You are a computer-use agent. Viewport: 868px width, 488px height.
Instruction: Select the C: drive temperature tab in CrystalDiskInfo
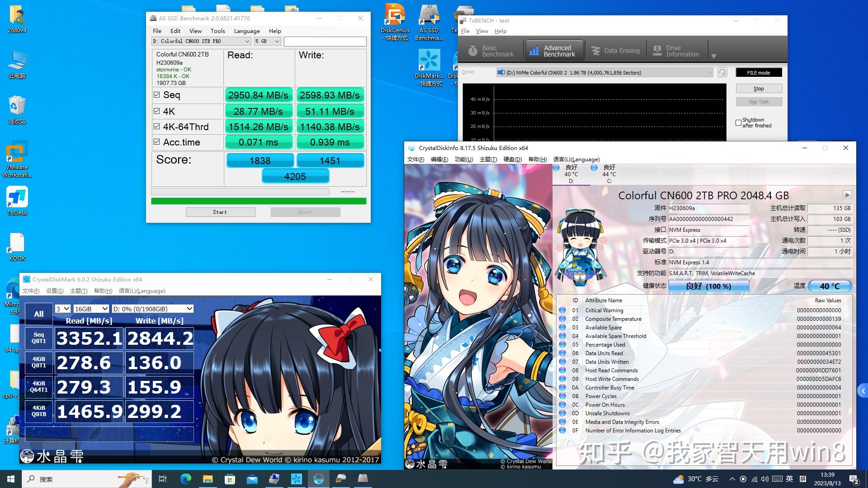click(x=609, y=174)
